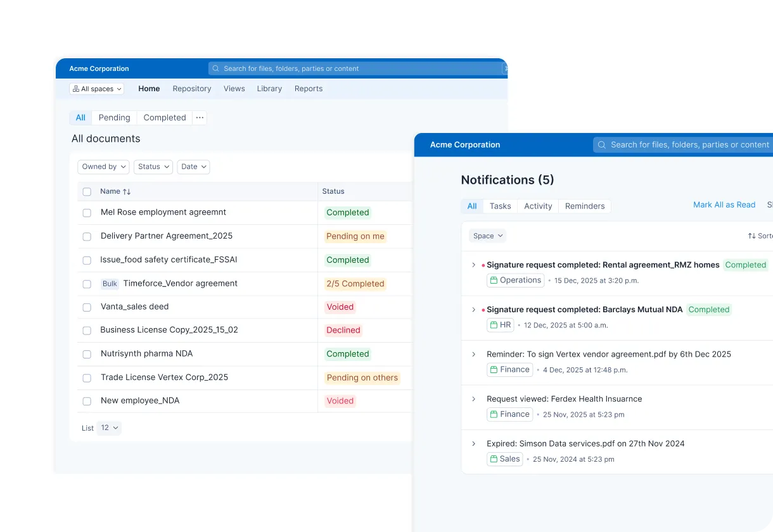Open the Date filter dropdown

coord(193,167)
